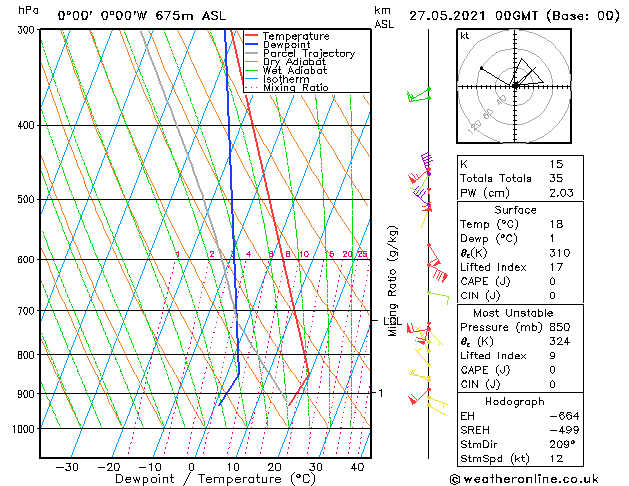Viewport: 629px width, 486px height.
Task: Click the 'Dewpoint / Temperature (°C)' axis title
Action: click(215, 479)
